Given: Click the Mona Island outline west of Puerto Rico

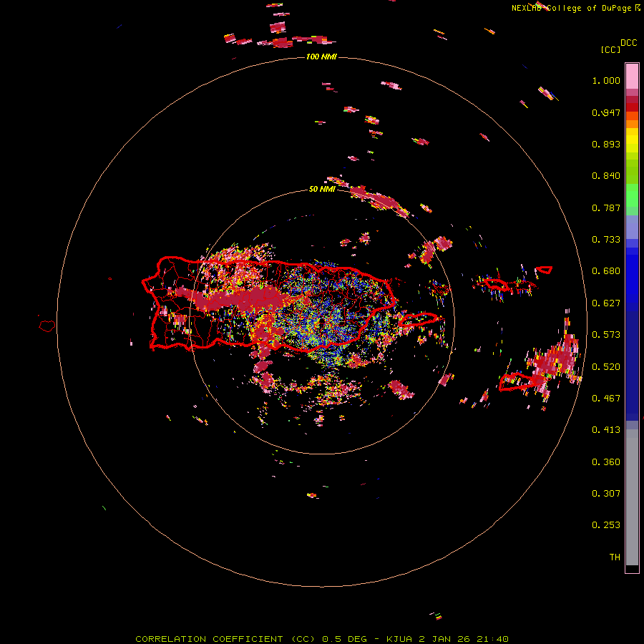Looking at the screenshot, I should (x=47, y=326).
